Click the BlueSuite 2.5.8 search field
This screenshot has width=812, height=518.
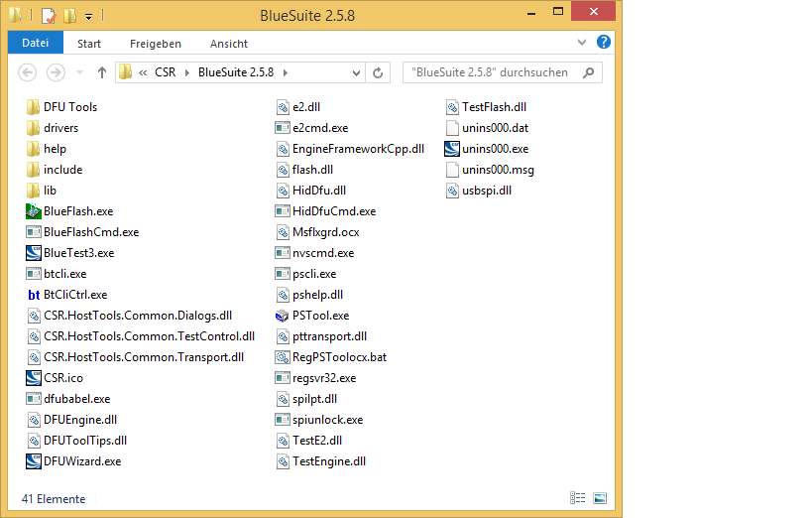click(x=503, y=72)
